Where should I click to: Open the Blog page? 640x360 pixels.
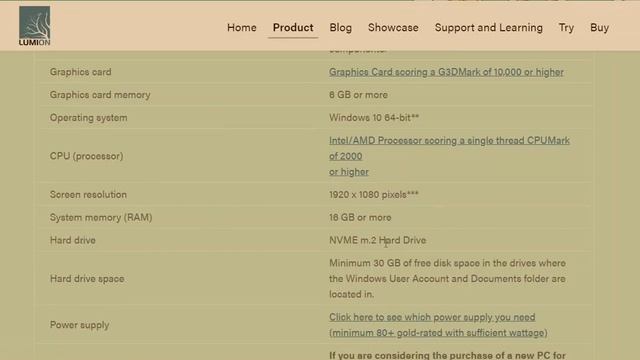(x=340, y=28)
